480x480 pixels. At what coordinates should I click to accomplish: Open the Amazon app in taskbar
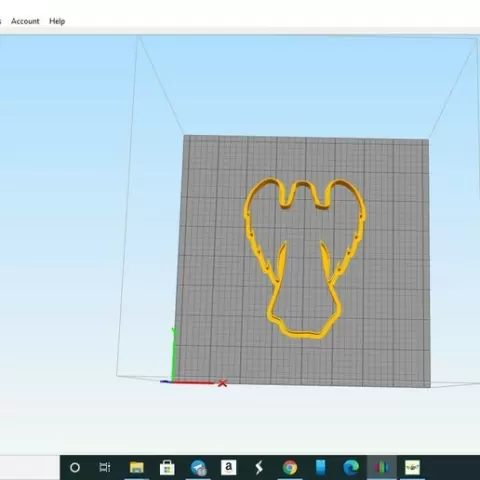pos(229,467)
